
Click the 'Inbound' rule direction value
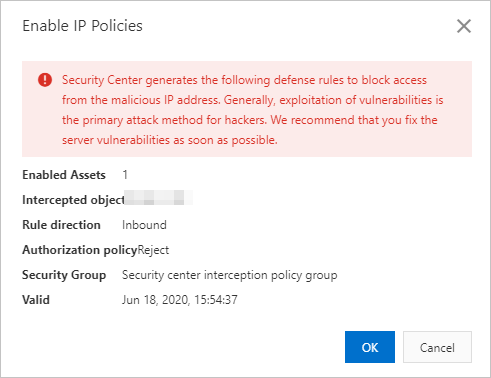pyautogui.click(x=144, y=225)
